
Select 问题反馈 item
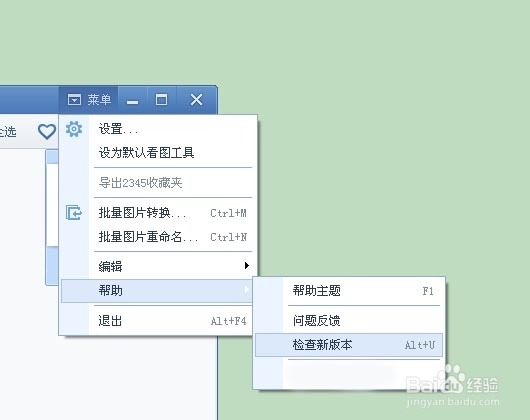pyautogui.click(x=349, y=320)
